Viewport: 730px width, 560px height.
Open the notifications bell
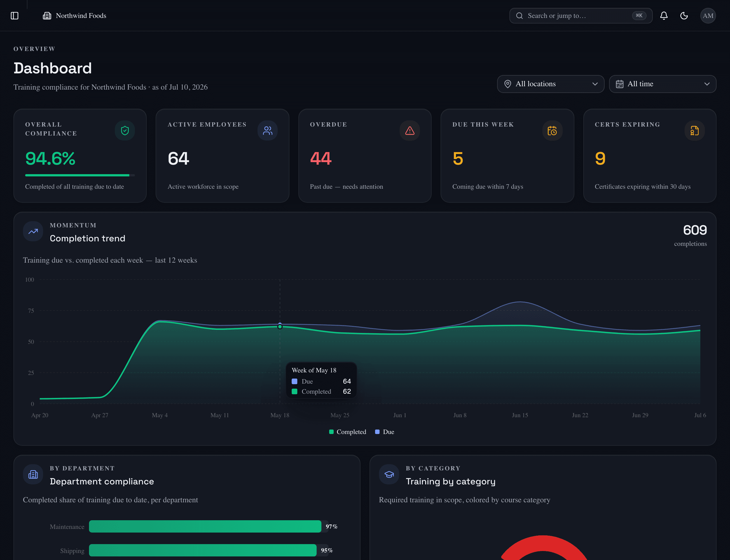664,16
